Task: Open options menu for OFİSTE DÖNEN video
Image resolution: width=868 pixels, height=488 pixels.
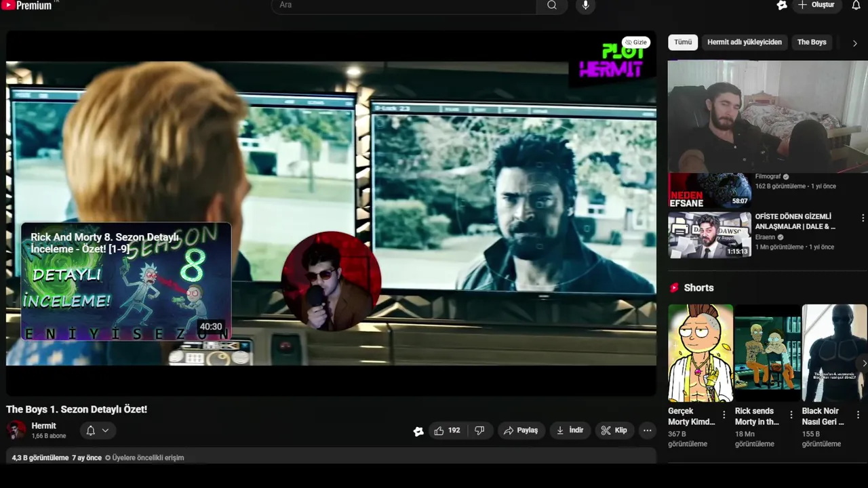Action: tap(863, 218)
